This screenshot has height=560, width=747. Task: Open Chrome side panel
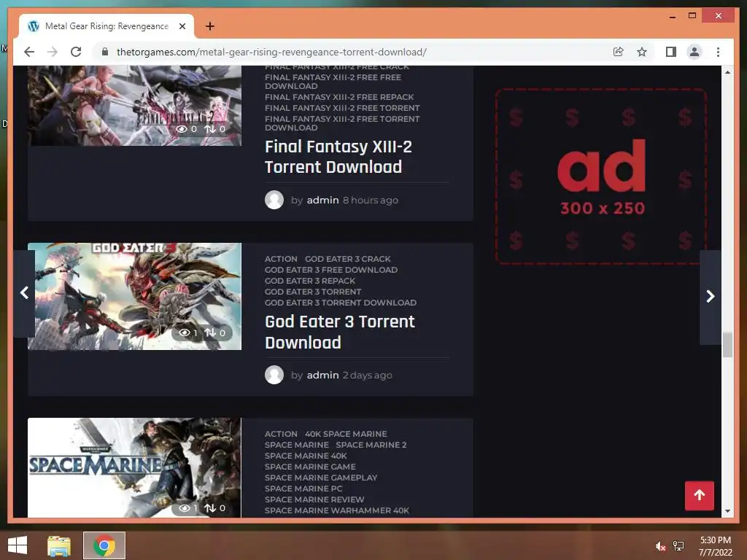click(x=671, y=52)
